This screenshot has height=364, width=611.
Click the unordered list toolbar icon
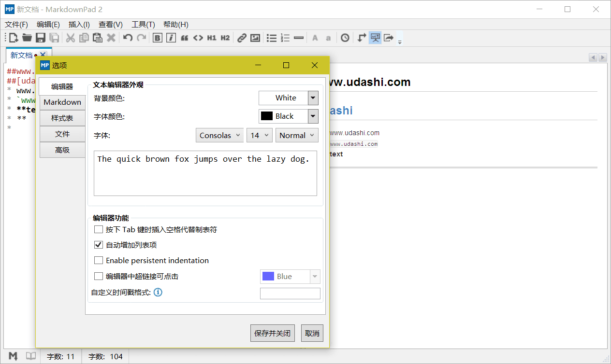[272, 38]
